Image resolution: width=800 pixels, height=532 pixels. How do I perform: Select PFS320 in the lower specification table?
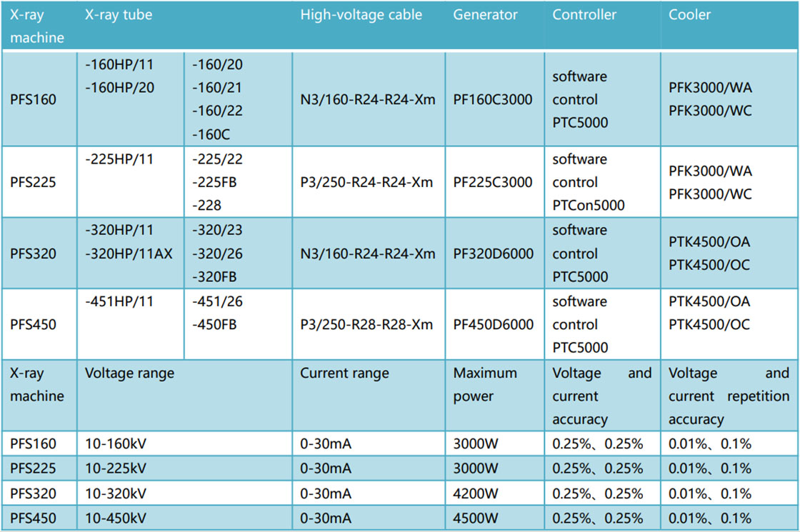click(33, 493)
